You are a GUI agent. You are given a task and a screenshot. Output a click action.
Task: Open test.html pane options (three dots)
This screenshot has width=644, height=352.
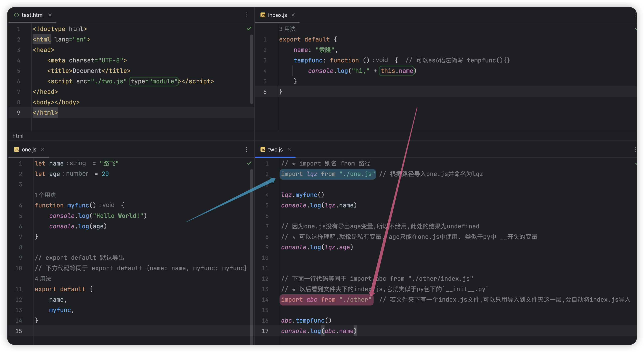pos(247,15)
